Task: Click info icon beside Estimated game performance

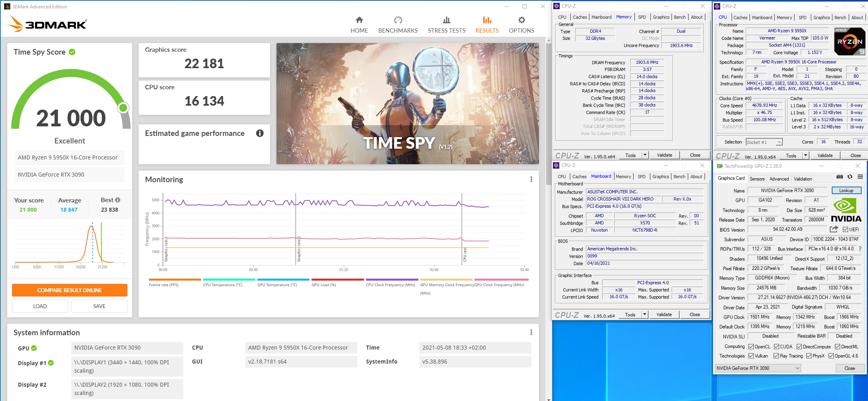Action: point(260,133)
